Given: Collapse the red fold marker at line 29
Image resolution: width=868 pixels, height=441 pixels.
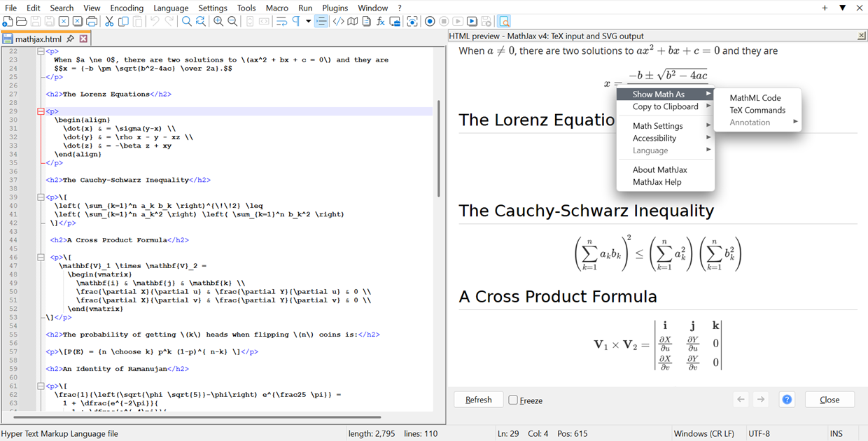Looking at the screenshot, I should pos(41,111).
